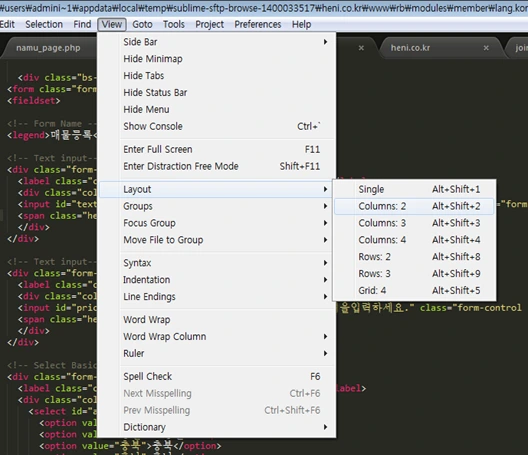Image resolution: width=528 pixels, height=455 pixels.
Task: Select Grid: 4 layout
Action: pyautogui.click(x=414, y=290)
